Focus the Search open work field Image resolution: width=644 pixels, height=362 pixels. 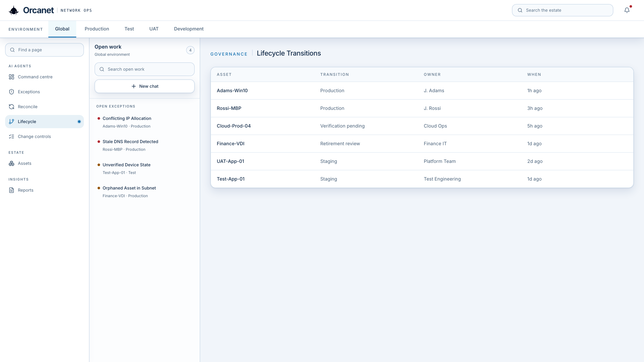coord(145,69)
